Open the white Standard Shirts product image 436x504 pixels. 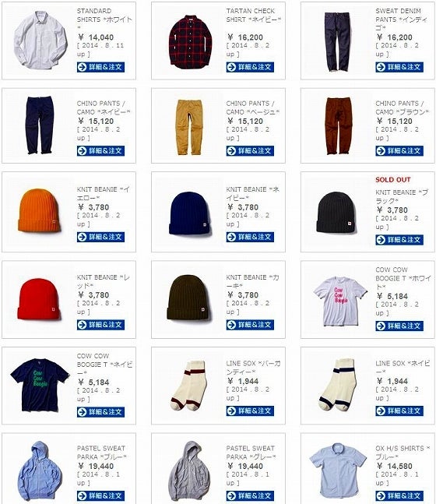pyautogui.click(x=40, y=41)
